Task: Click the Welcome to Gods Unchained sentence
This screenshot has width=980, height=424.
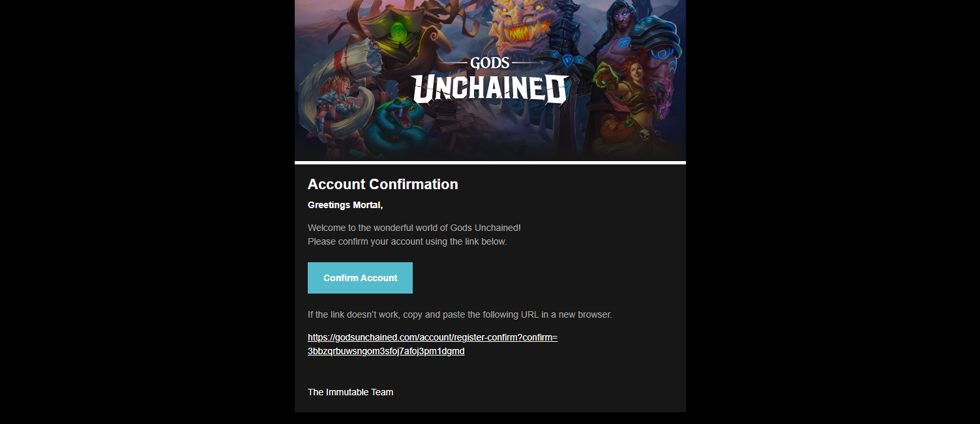Action: click(x=414, y=228)
